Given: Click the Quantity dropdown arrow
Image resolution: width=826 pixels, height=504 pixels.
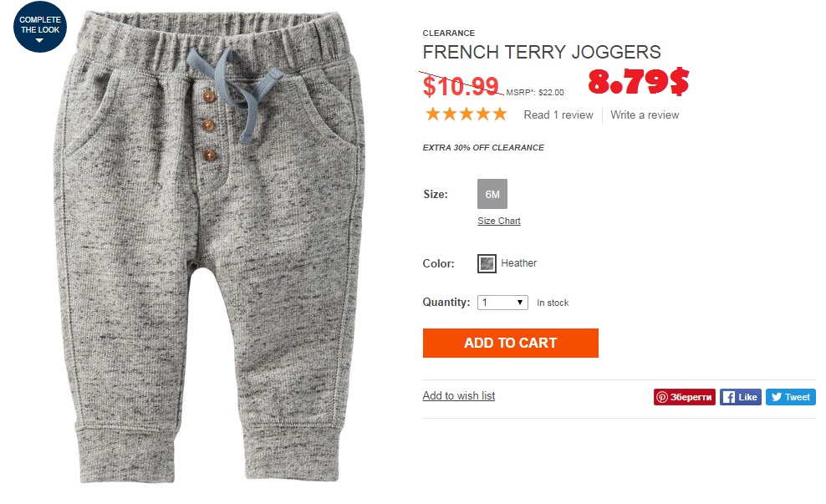Looking at the screenshot, I should [519, 303].
